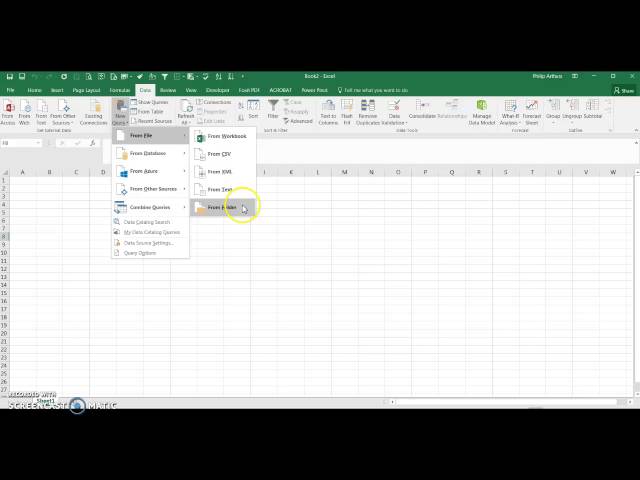The height and width of the screenshot is (480, 640).
Task: Click the Subtotal icon
Action: (593, 109)
